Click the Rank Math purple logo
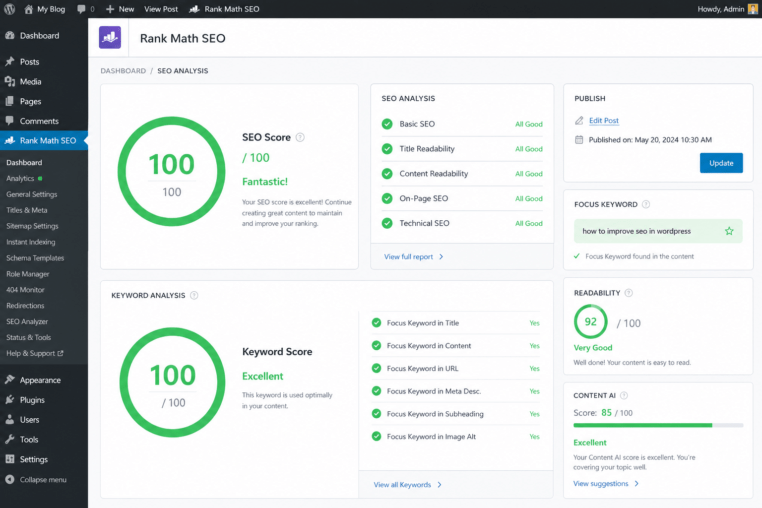Image resolution: width=762 pixels, height=508 pixels. [110, 37]
